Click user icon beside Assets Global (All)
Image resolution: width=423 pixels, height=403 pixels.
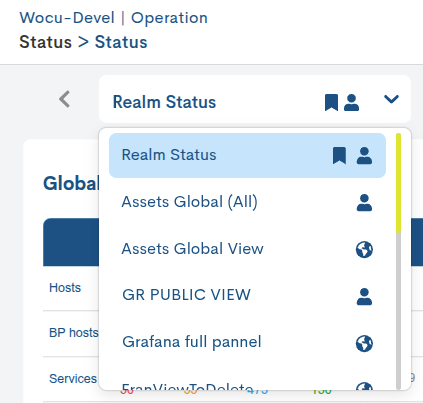[364, 203]
